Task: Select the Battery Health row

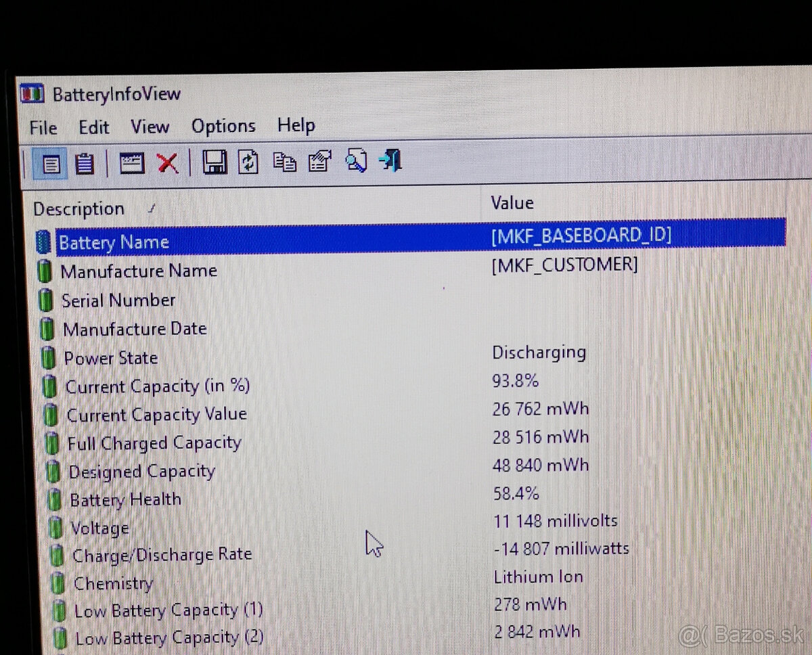Action: [x=125, y=499]
